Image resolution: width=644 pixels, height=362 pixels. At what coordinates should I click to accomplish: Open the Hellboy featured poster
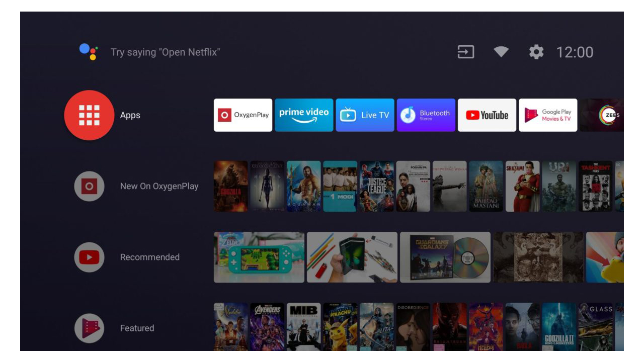[x=486, y=327]
